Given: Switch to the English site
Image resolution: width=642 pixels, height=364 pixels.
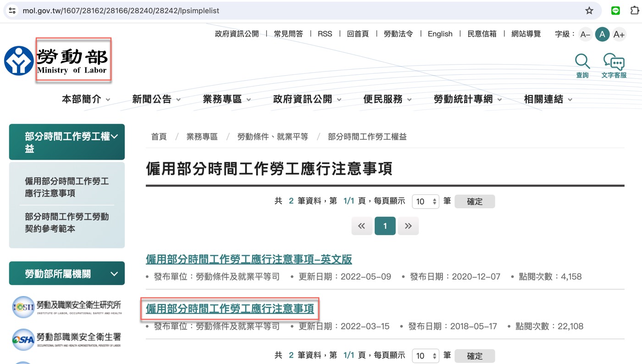Looking at the screenshot, I should coord(440,34).
